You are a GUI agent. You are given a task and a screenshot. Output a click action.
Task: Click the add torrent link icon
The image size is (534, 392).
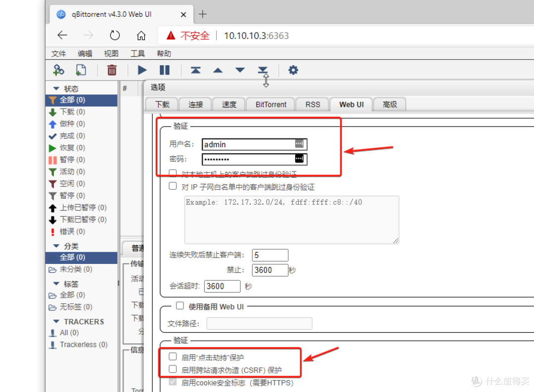click(58, 70)
